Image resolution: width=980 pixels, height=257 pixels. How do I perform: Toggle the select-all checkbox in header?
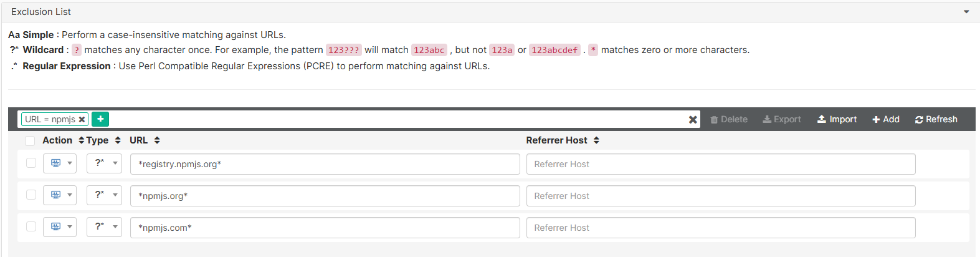click(30, 141)
